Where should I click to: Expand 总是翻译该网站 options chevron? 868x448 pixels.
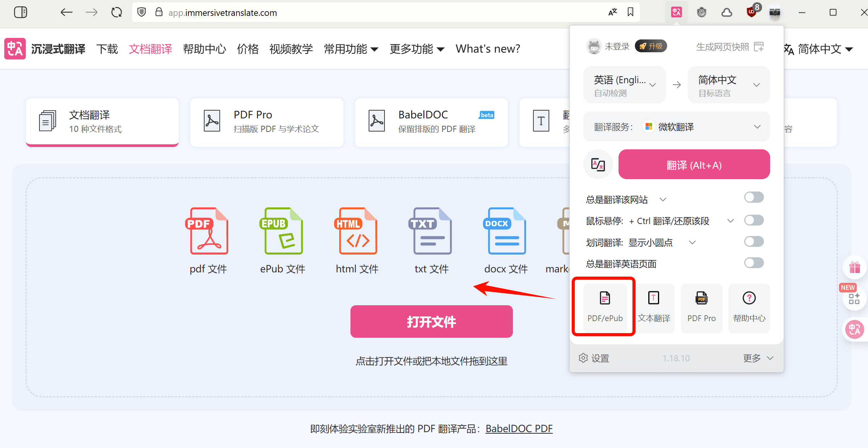click(663, 200)
